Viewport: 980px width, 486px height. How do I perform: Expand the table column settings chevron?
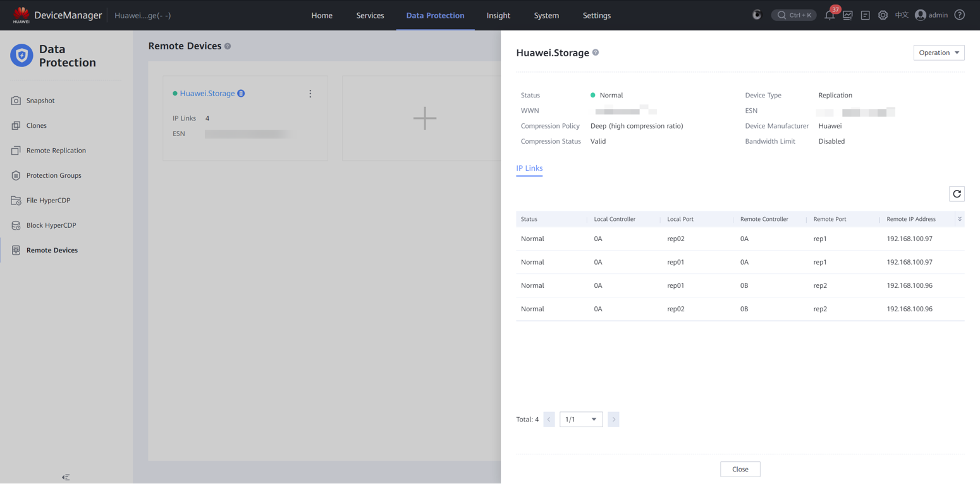coord(959,219)
